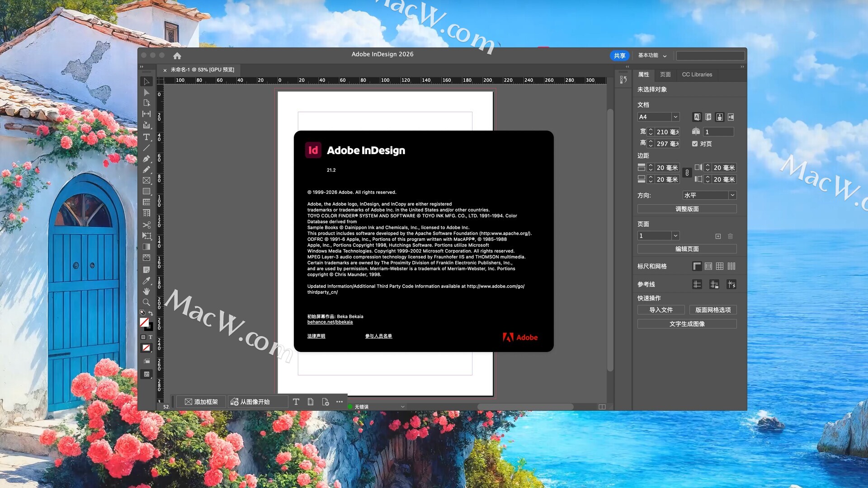Switch to the CC Libraries tab
The height and width of the screenshot is (488, 868).
pyautogui.click(x=697, y=75)
